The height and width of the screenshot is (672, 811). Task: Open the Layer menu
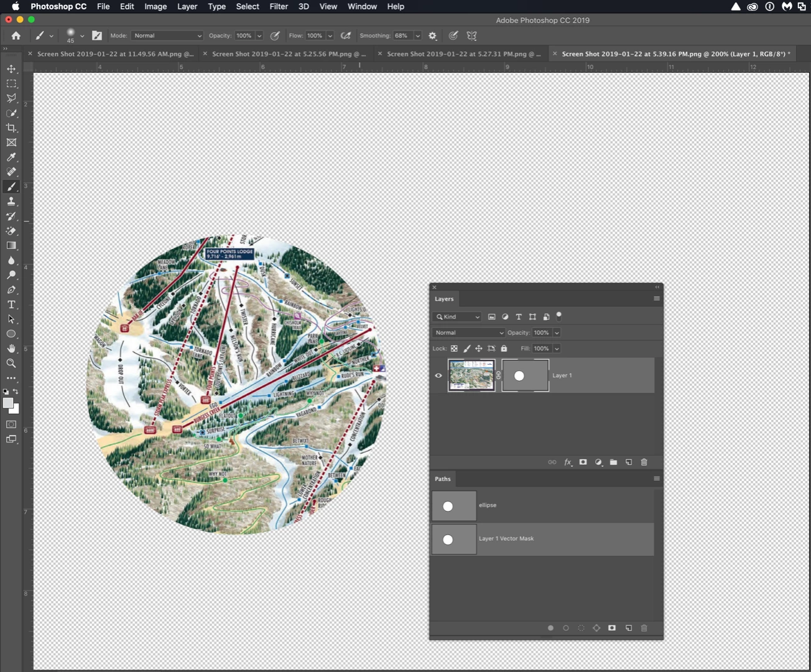coord(187,6)
